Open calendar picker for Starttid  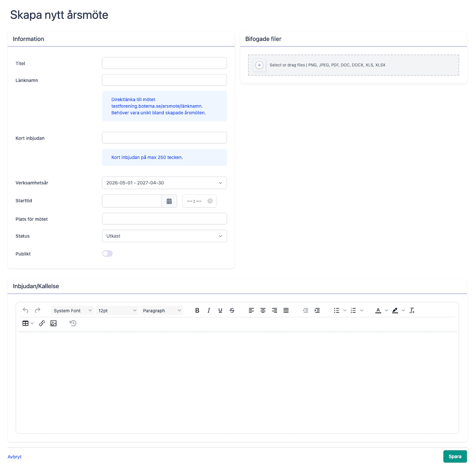coord(169,201)
